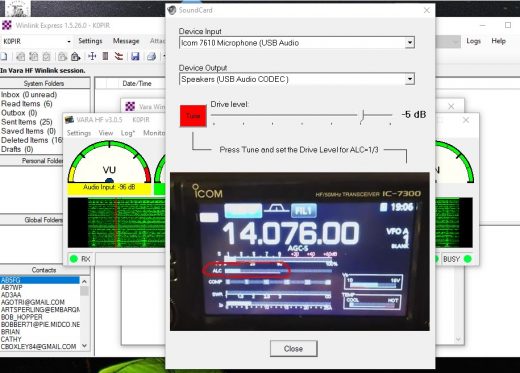Click the move message cross-arrows icon
This screenshot has height=373, width=520.
click(92, 56)
